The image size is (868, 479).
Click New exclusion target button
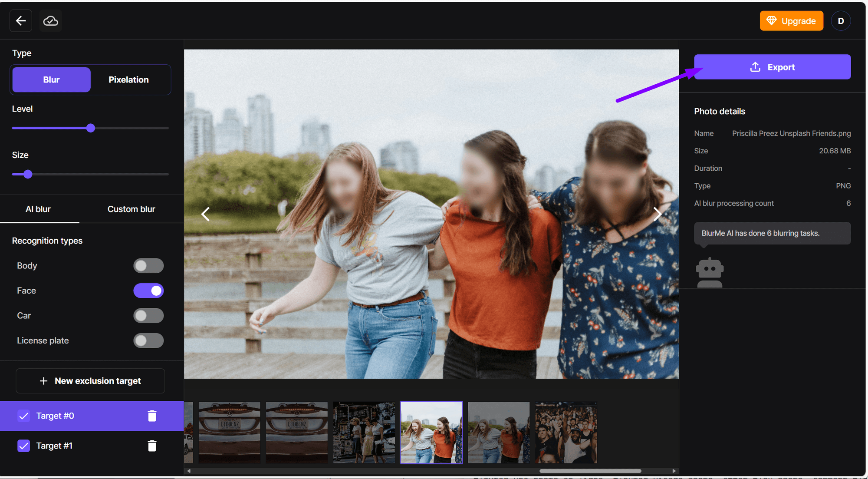pyautogui.click(x=90, y=381)
